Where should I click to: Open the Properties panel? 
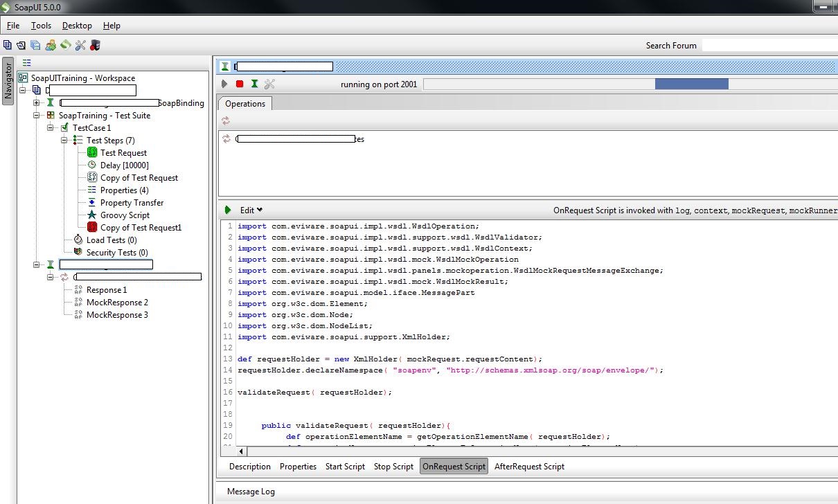298,466
